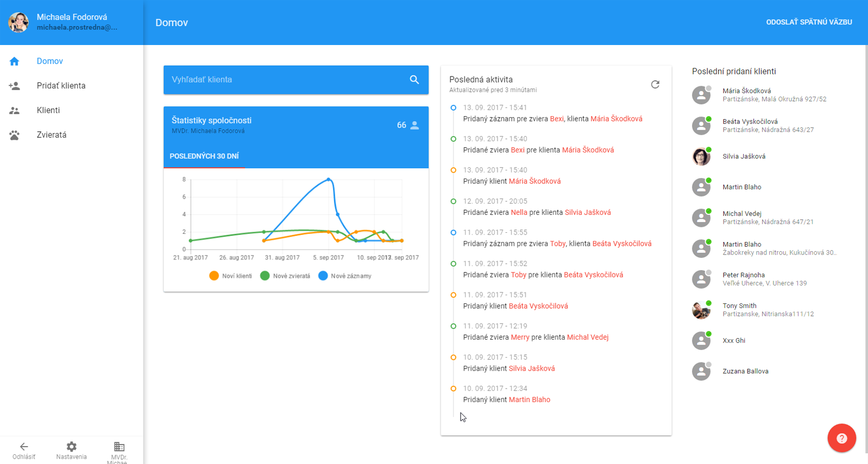Open the Zvieratá menu item
The height and width of the screenshot is (464, 868).
point(72,135)
